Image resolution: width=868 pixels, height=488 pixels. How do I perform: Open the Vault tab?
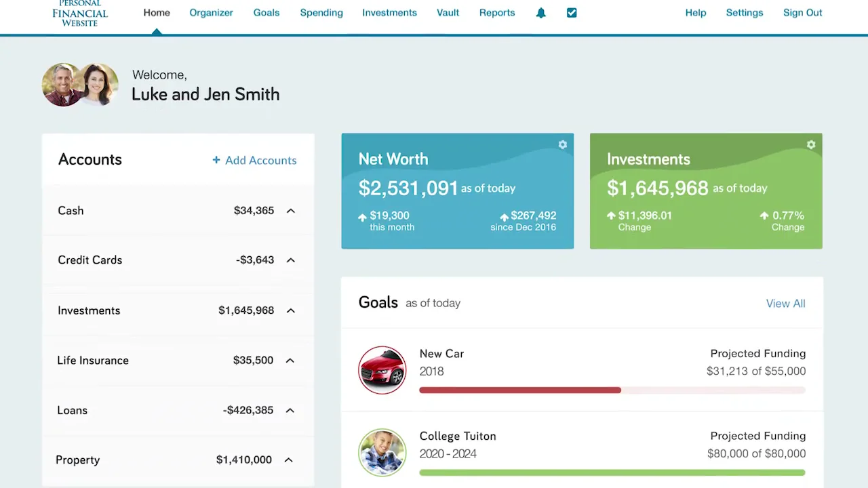point(448,13)
